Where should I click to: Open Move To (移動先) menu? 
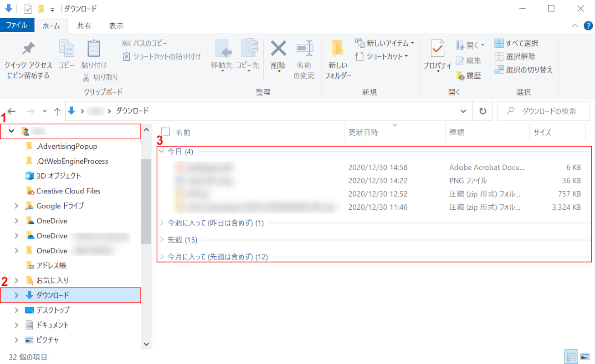pos(222,55)
